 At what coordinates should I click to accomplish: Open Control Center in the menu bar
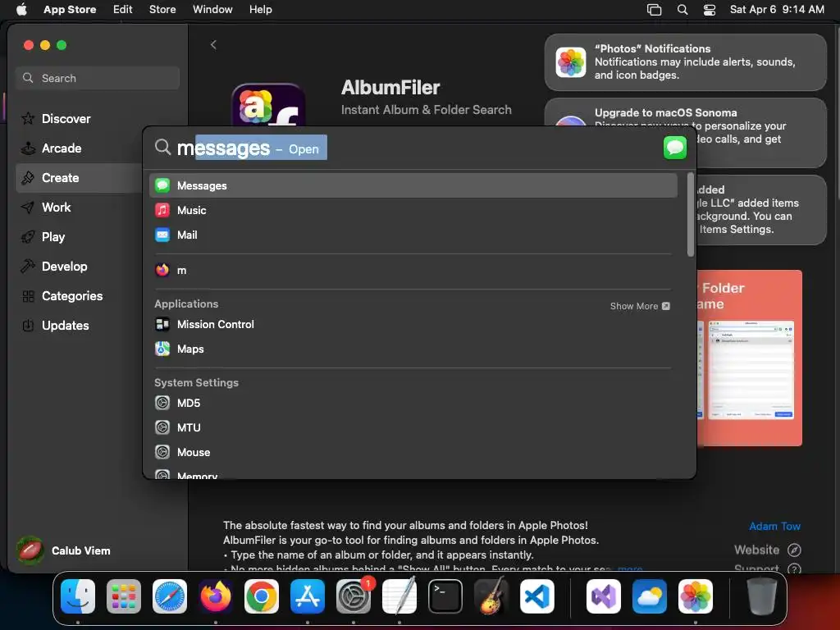710,10
